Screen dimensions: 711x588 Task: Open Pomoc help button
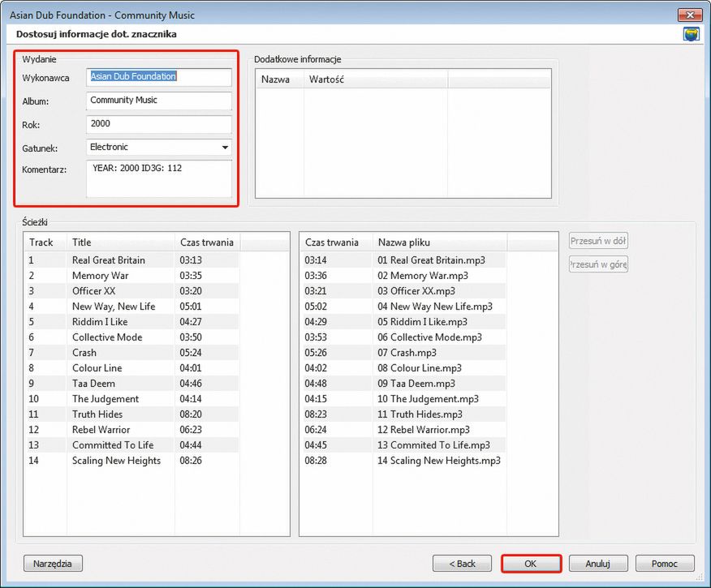[x=665, y=564]
